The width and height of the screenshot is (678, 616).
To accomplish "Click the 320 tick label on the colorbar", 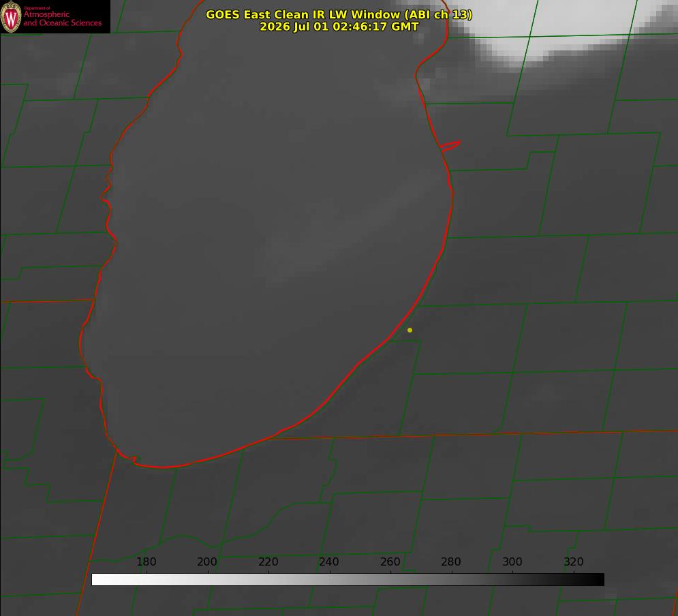I will tap(574, 561).
